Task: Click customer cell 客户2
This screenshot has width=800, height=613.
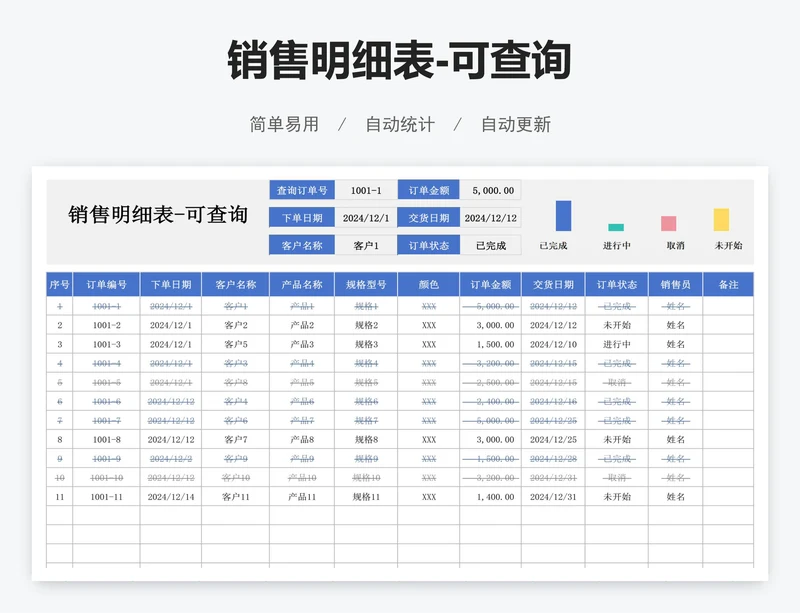Action: click(x=236, y=325)
